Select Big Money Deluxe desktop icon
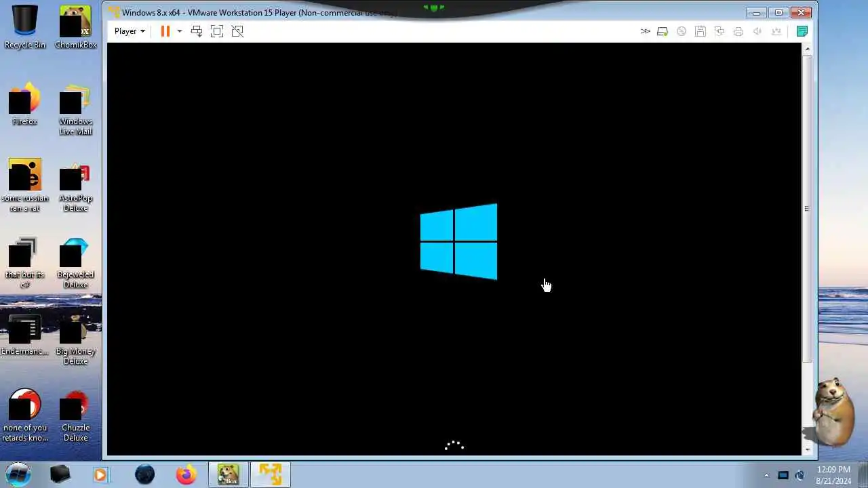The image size is (868, 488). (75, 339)
